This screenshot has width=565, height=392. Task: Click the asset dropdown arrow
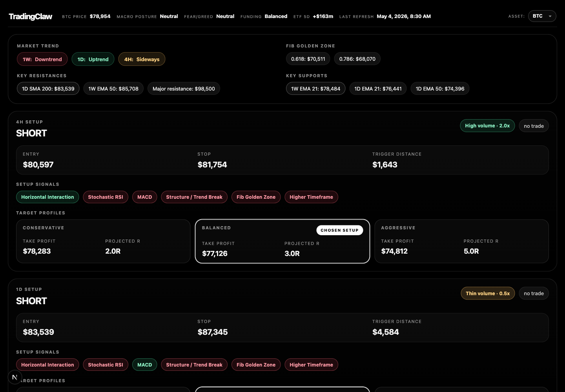point(550,16)
